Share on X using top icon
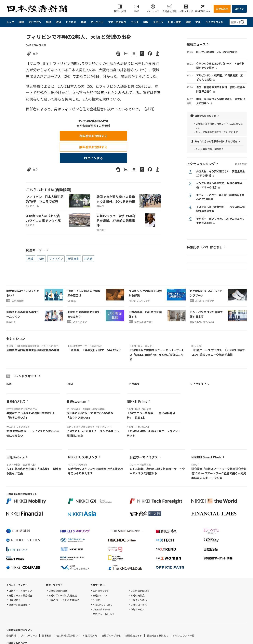This screenshot has width=253, height=644. pos(142,54)
